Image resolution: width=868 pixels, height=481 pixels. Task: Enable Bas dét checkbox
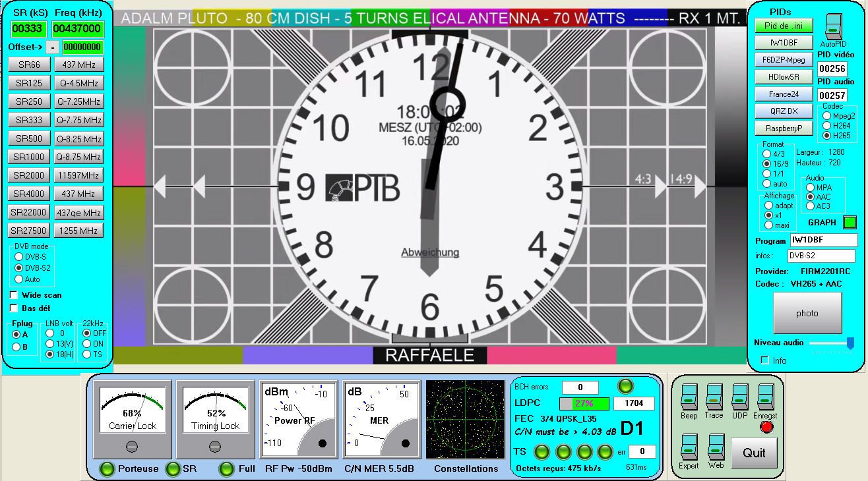point(14,308)
